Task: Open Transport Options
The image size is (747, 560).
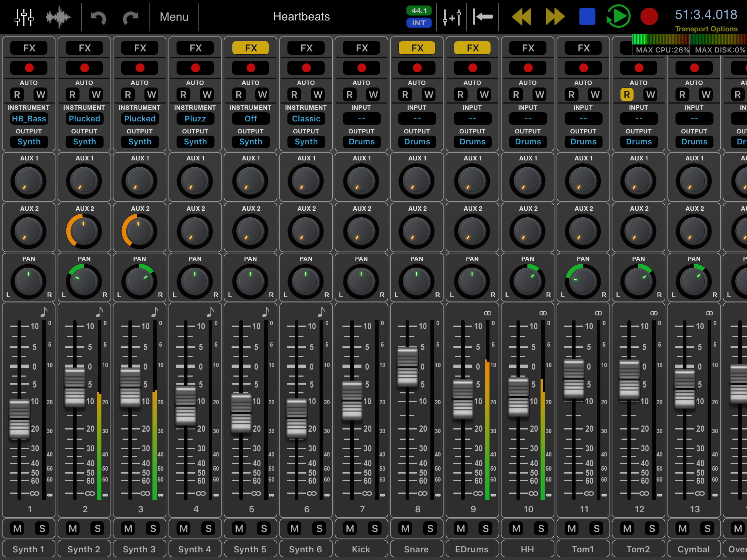Action: [706, 29]
